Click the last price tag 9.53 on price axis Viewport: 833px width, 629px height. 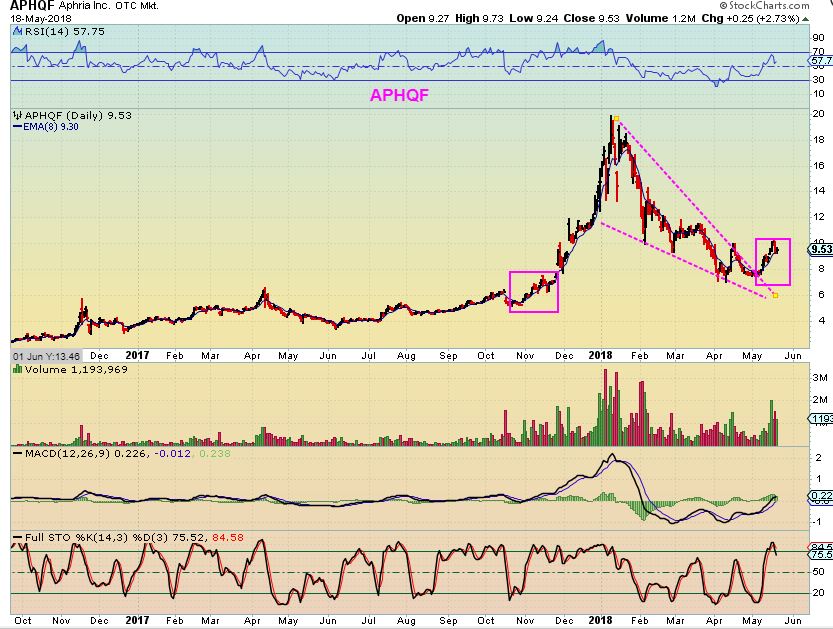click(821, 249)
